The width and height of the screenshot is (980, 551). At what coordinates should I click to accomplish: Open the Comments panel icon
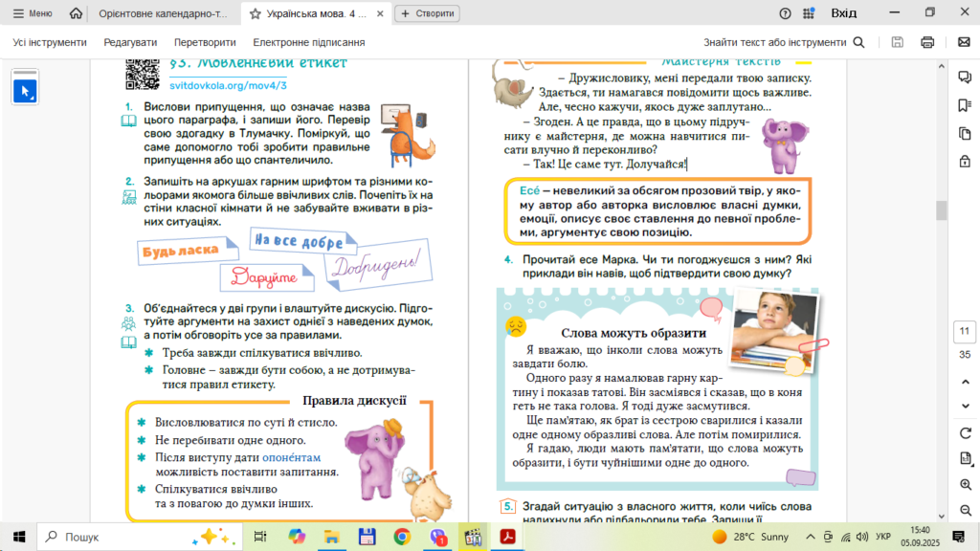965,77
